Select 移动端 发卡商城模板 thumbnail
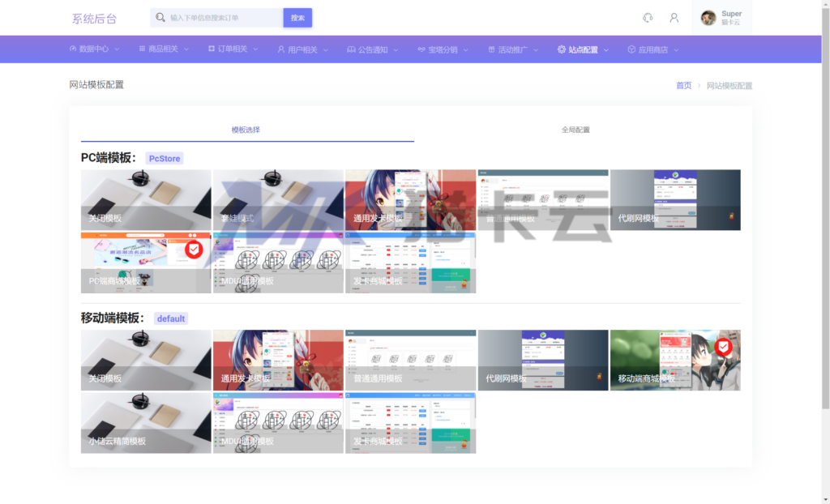830x504 pixels. coord(410,422)
